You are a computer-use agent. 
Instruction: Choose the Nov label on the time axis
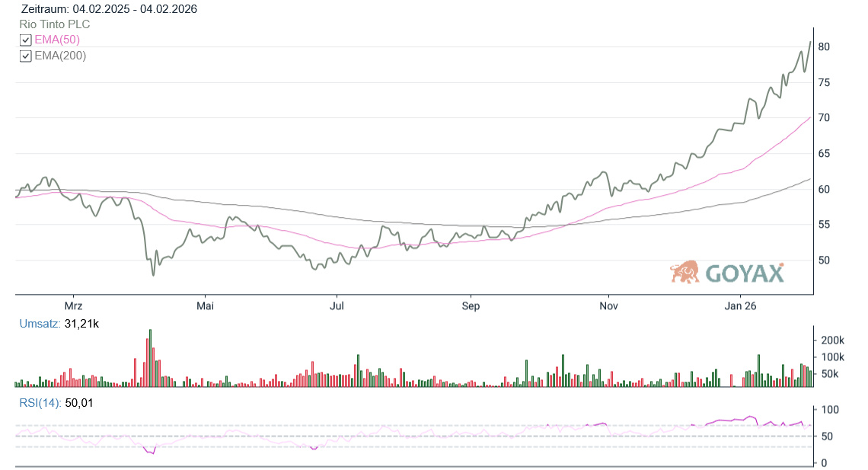click(608, 306)
